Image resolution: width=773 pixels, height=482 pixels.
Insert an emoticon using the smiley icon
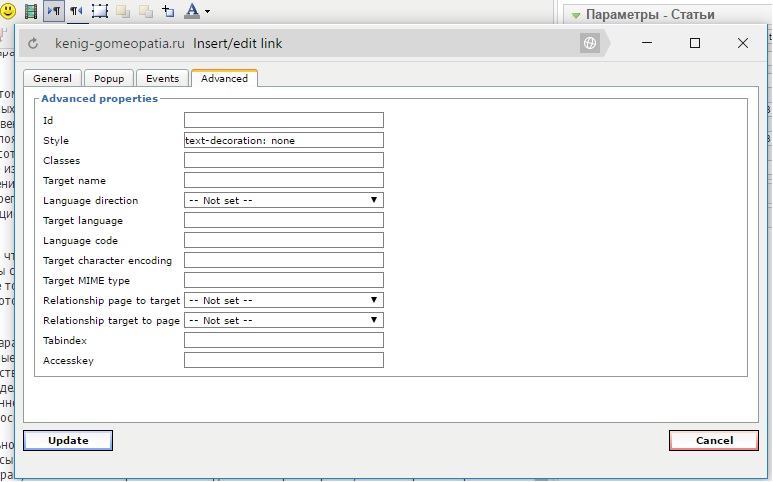click(x=8, y=11)
